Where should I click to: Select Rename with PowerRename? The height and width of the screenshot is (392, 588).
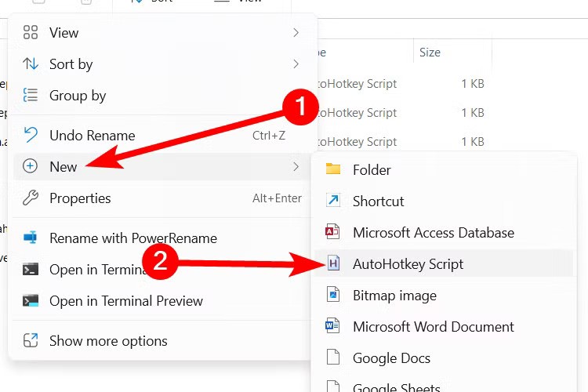pyautogui.click(x=162, y=238)
